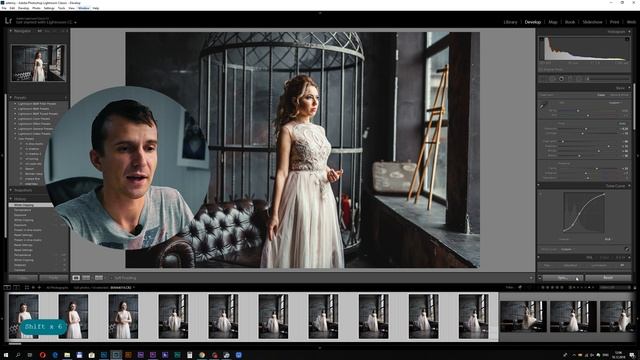The height and width of the screenshot is (360, 640).
Task: Activate Tone Curve targeted adjustment icon
Action: [x=540, y=193]
